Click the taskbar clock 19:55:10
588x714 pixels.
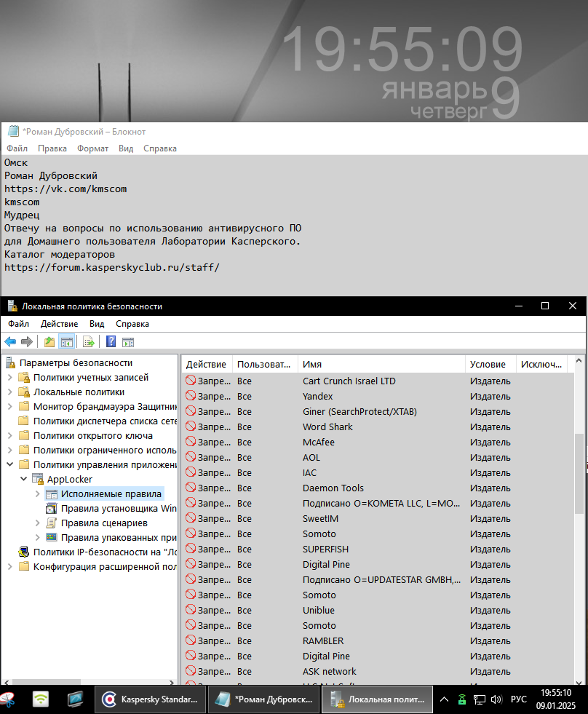[556, 693]
